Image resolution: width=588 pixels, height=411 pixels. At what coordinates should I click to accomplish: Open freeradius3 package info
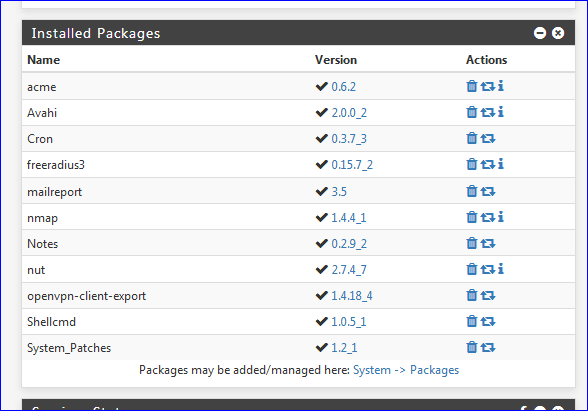tap(501, 164)
